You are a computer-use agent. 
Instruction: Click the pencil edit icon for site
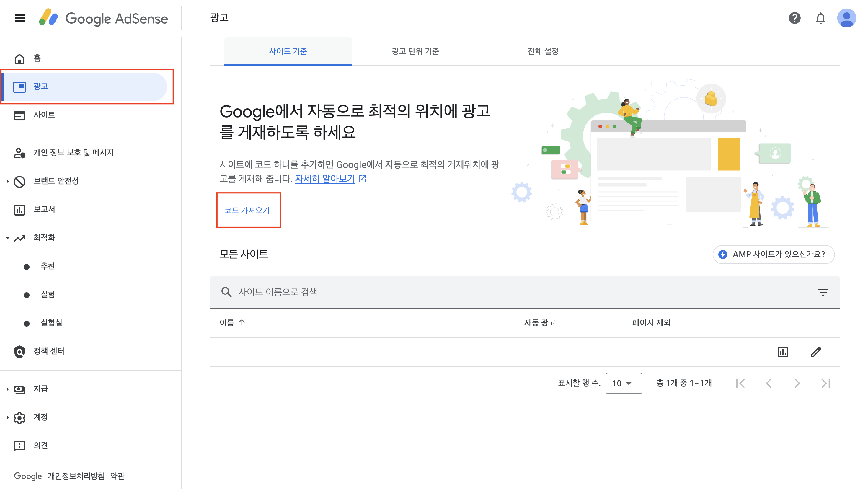click(815, 352)
